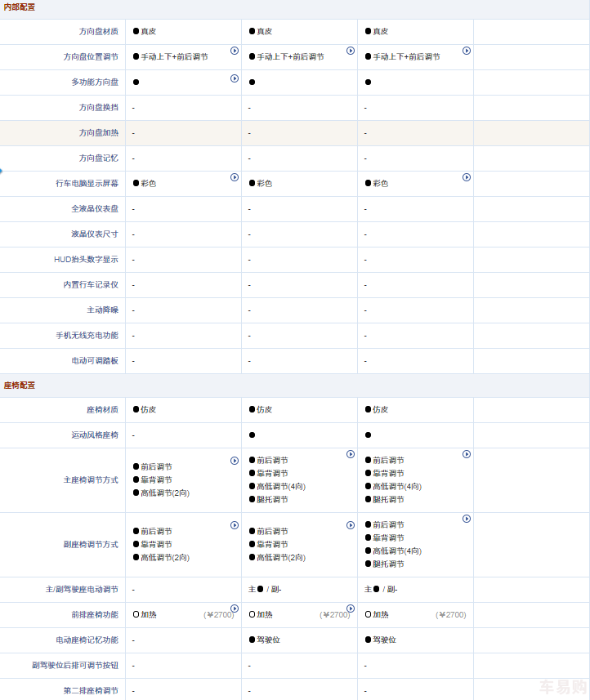Select the 方向盘记忆 row label
Viewport: 590px width, 700px height.
99,158
